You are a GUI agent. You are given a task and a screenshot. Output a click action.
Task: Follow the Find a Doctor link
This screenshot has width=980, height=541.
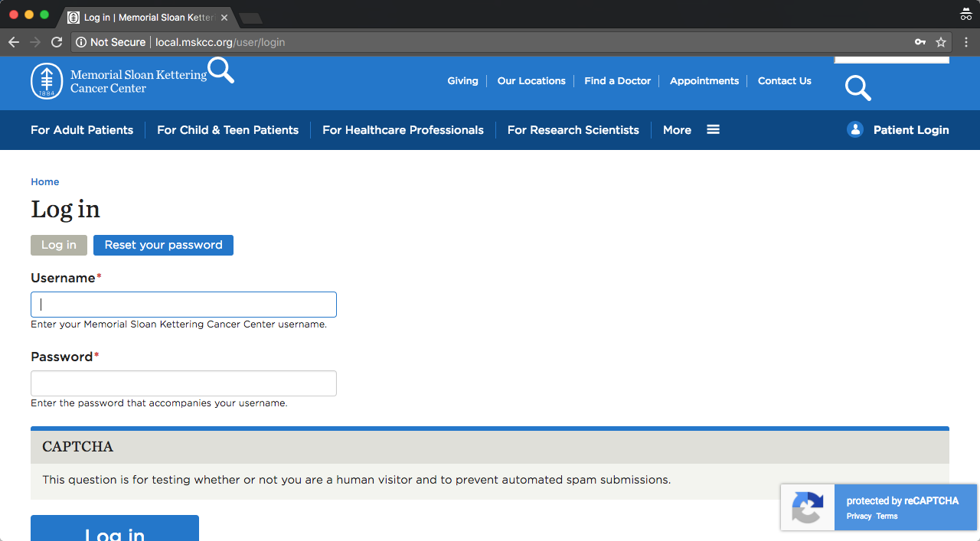click(x=617, y=81)
